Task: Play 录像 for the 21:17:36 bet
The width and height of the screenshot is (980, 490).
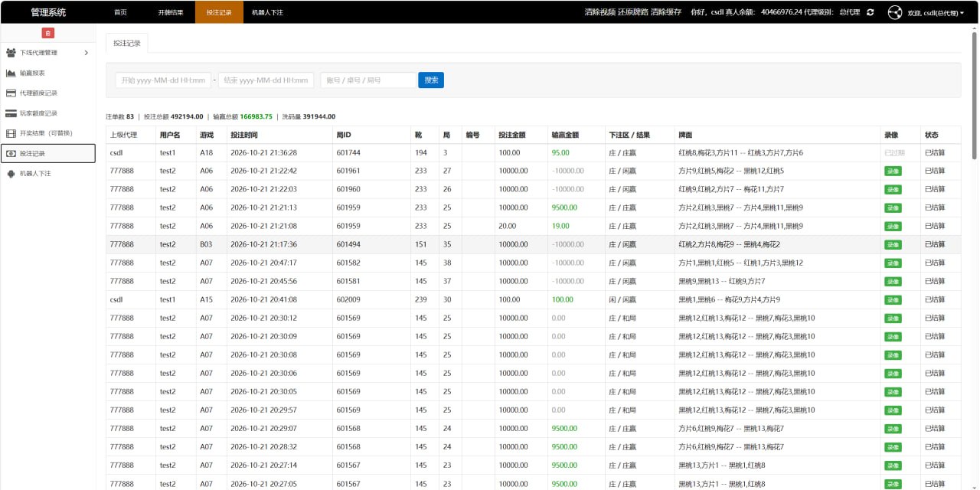Action: point(893,244)
